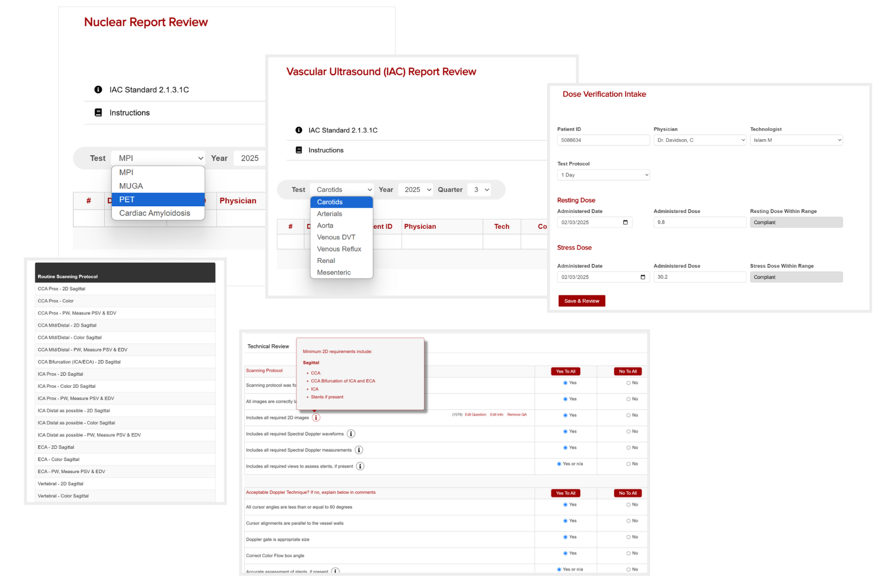Choose MUGA from the Nuclear test list
The height and width of the screenshot is (588, 884).
(x=159, y=186)
